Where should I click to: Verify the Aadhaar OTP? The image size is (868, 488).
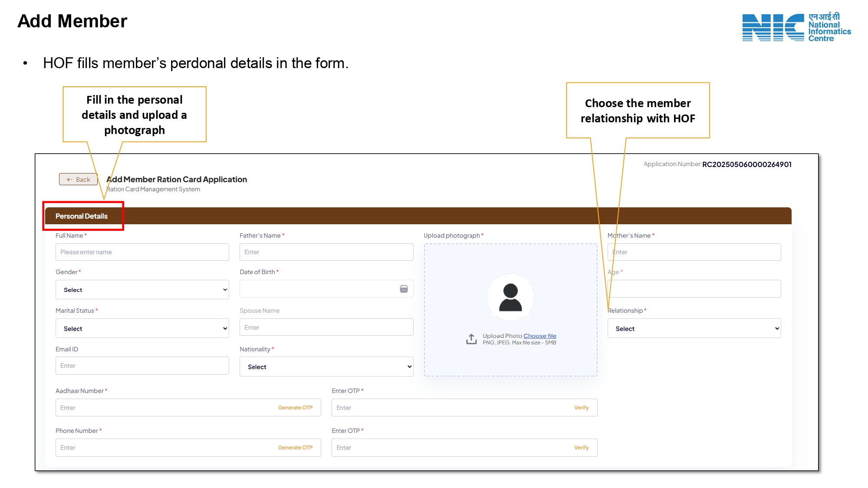(x=581, y=408)
